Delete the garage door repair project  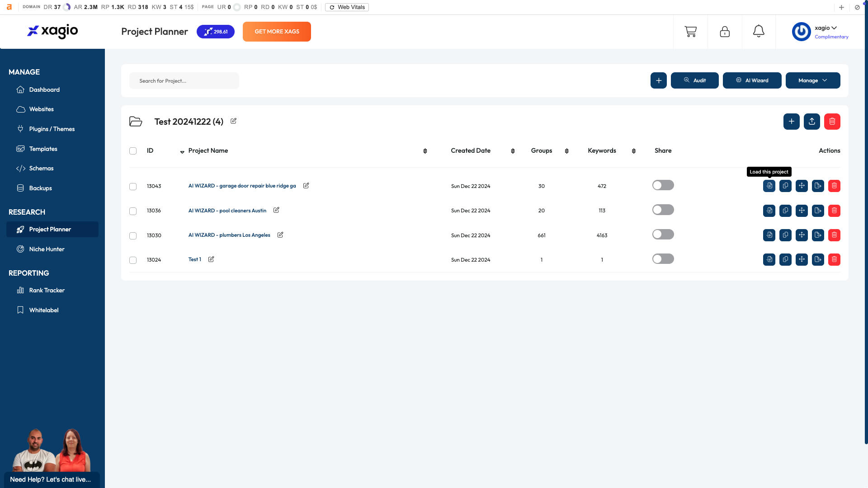coord(834,186)
